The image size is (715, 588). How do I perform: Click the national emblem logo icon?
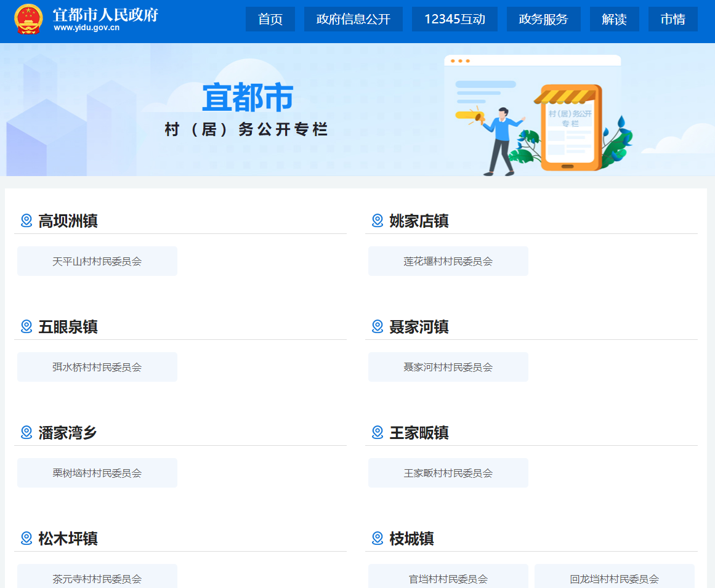(x=28, y=19)
